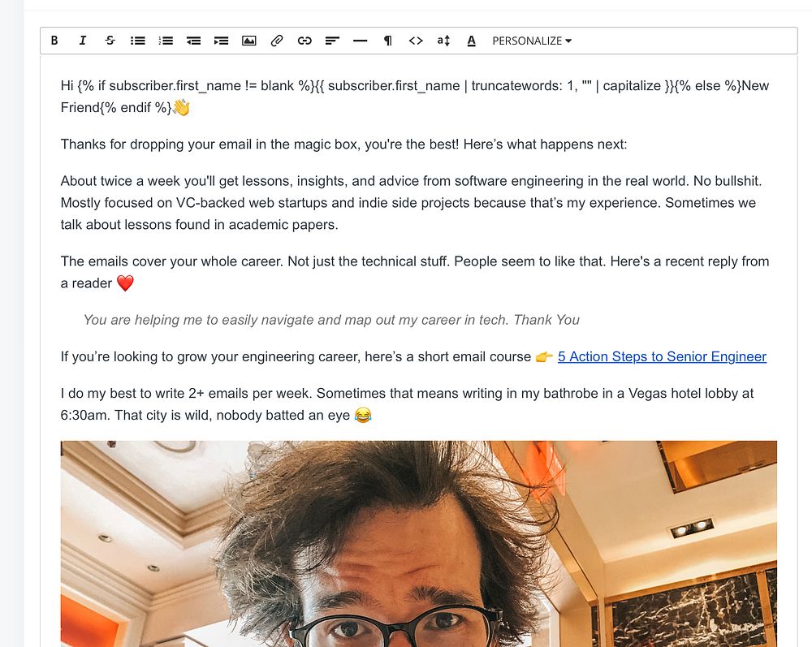Insert a bulleted list
The width and height of the screenshot is (812, 647).
coord(138,41)
